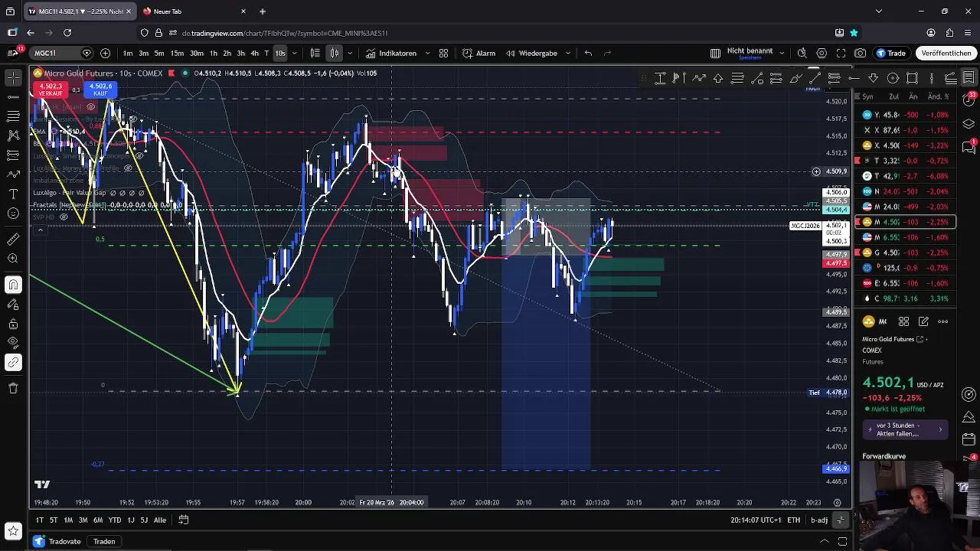Open symbol search MGC1!
This screenshot has width=980, height=551.
[55, 53]
